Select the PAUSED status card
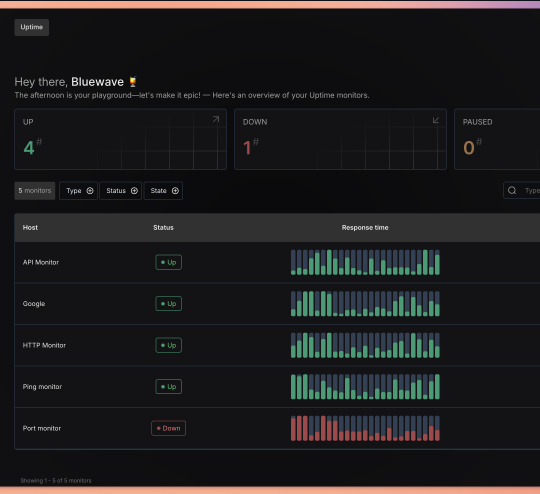The image size is (540, 494). (497, 139)
